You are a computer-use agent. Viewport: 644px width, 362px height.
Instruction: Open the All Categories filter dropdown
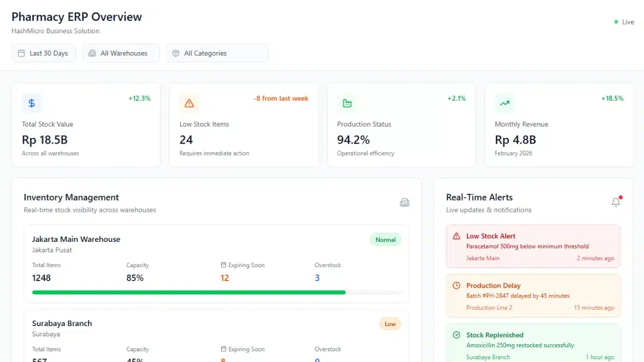[217, 53]
